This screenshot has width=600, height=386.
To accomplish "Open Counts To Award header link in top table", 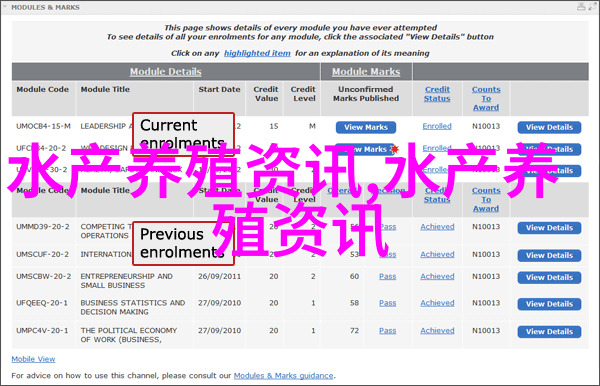I will point(486,98).
